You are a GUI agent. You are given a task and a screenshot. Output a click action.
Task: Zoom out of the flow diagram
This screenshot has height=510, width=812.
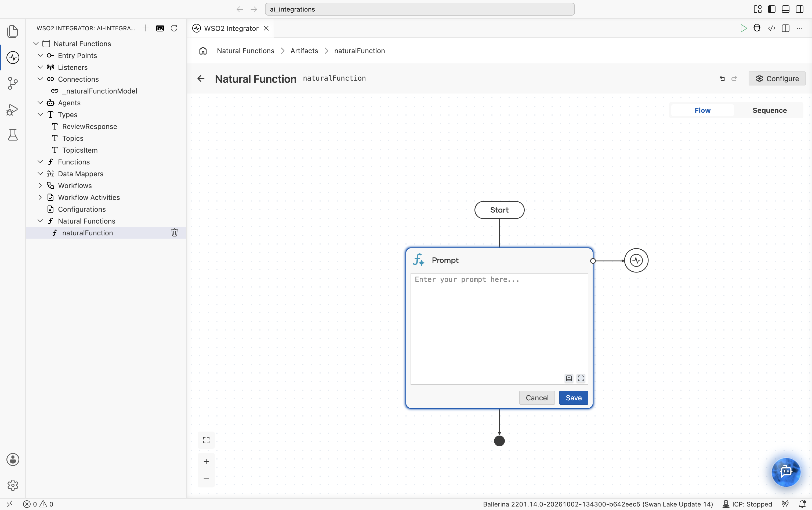coord(206,479)
